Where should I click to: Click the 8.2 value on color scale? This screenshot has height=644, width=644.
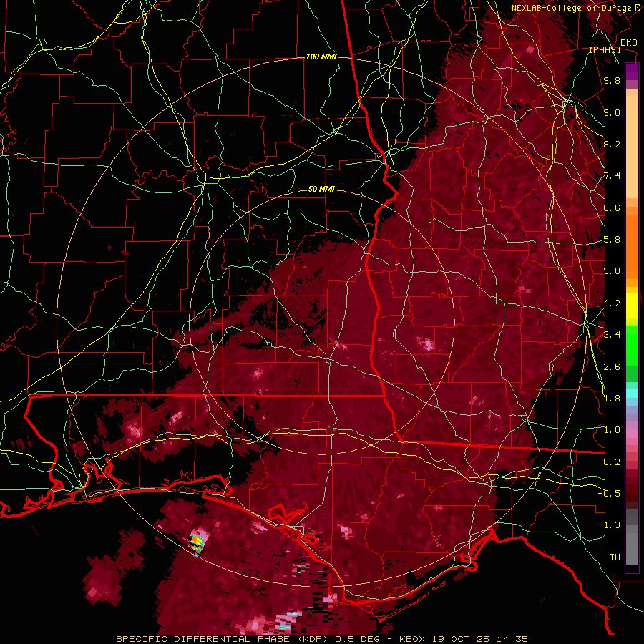[x=612, y=144]
